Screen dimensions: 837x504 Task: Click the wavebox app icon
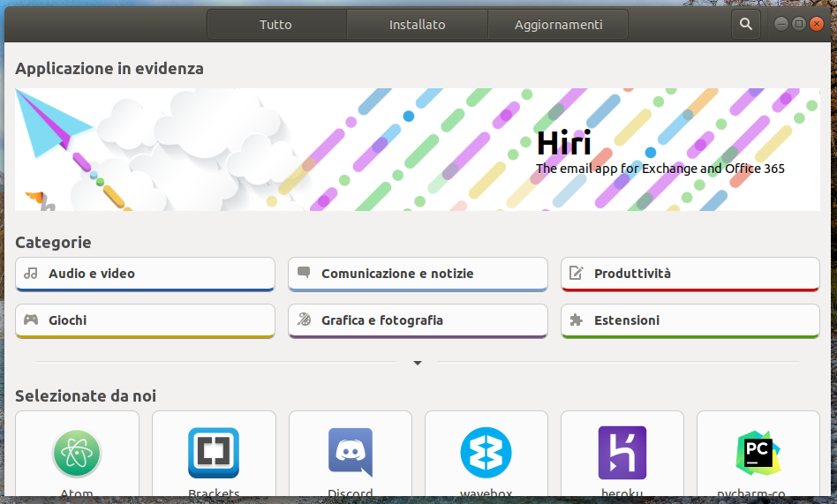click(x=486, y=453)
